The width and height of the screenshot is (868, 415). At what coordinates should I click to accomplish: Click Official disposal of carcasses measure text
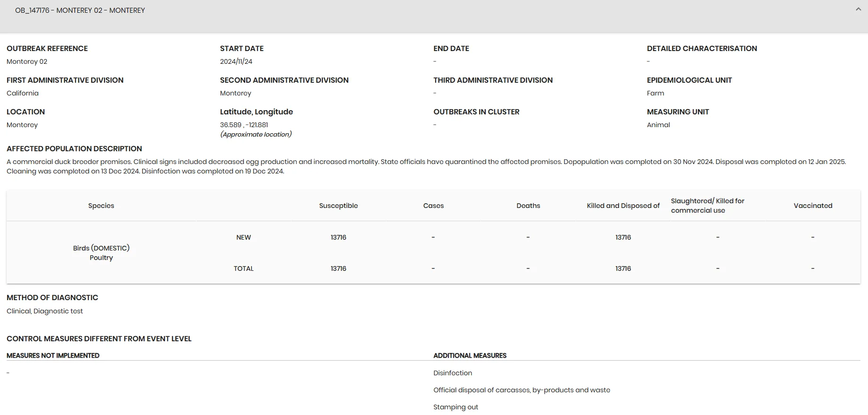522,390
